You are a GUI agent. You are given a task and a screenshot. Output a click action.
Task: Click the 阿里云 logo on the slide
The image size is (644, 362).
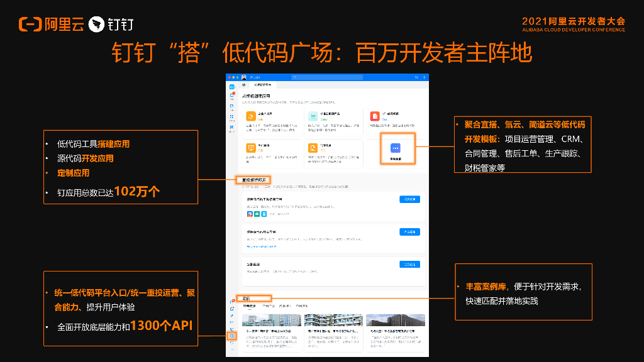pyautogui.click(x=52, y=25)
